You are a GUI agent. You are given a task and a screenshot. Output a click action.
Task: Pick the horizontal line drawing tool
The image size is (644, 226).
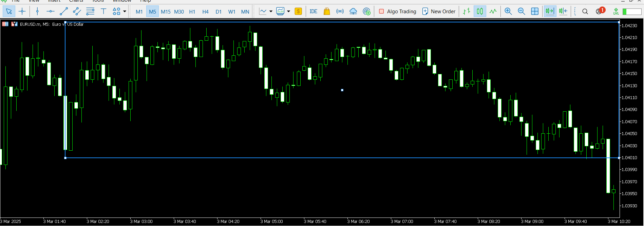click(50, 12)
